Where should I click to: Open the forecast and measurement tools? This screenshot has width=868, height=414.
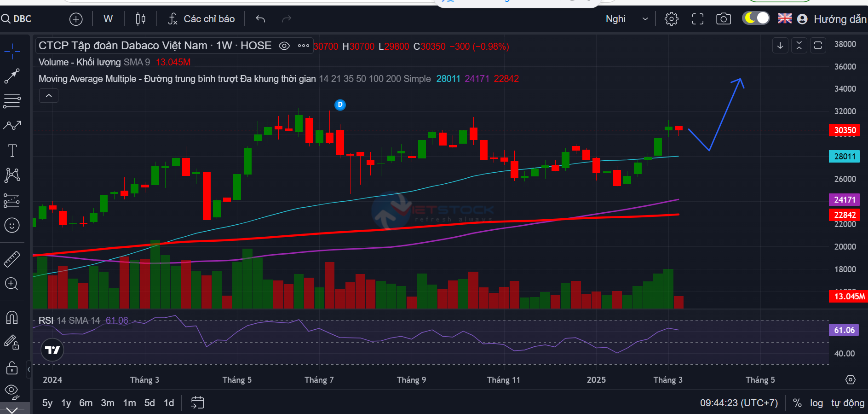click(12, 200)
